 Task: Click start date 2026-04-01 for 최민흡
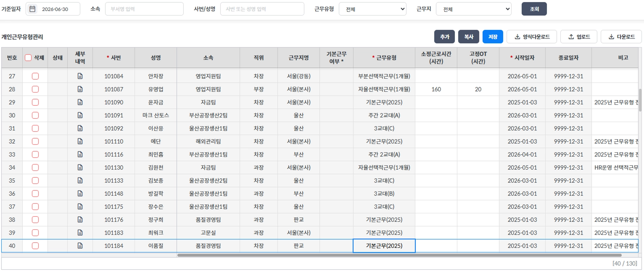[522, 154]
